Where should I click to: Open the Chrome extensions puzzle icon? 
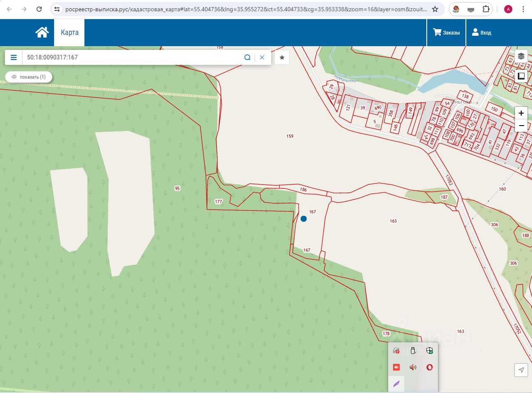pos(486,9)
